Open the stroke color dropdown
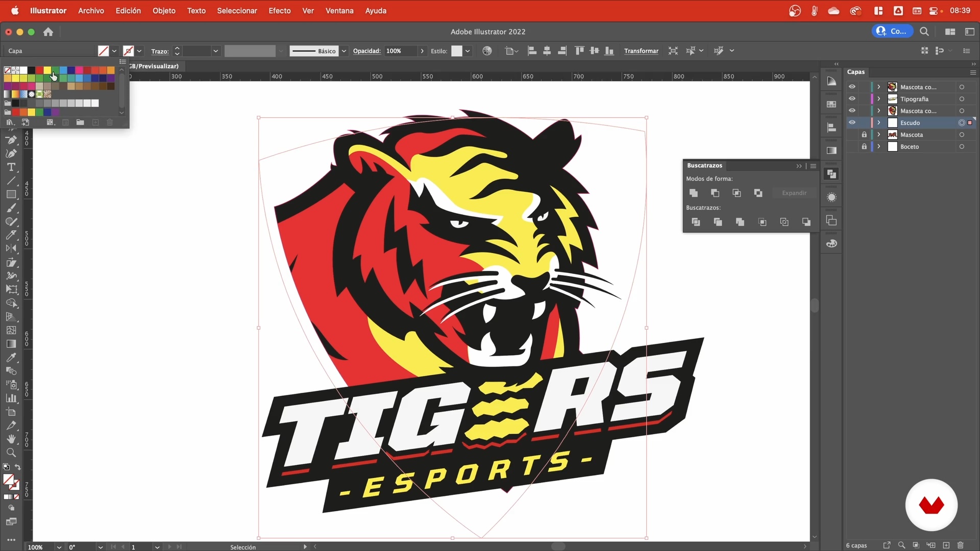Screen dimensions: 980x551 pos(139,51)
